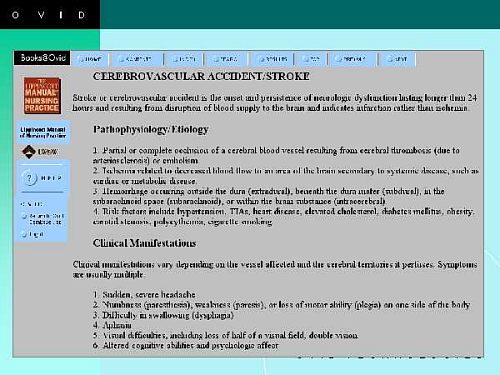Viewport: 500px width, 375px height.
Task: Select the Clinical Manifestations heading
Action: 144,243
